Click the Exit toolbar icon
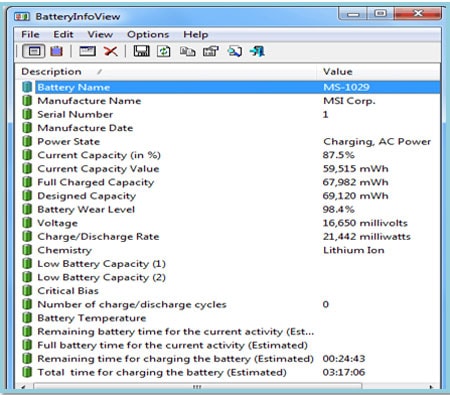 click(257, 51)
